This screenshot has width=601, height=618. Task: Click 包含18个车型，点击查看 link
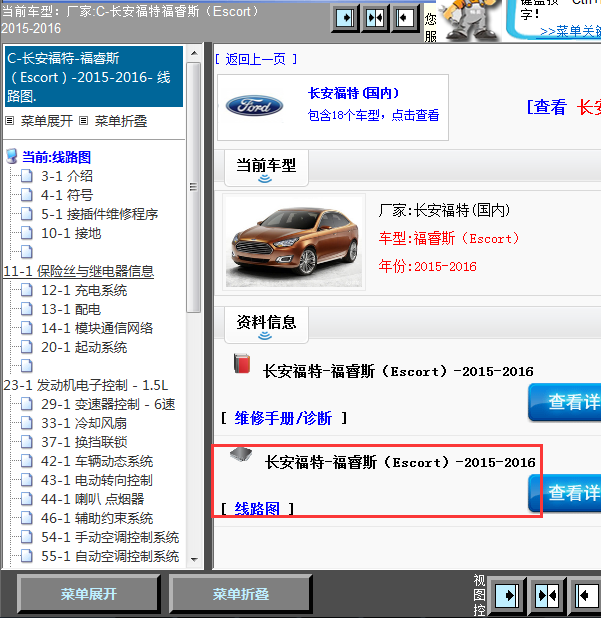click(x=373, y=115)
